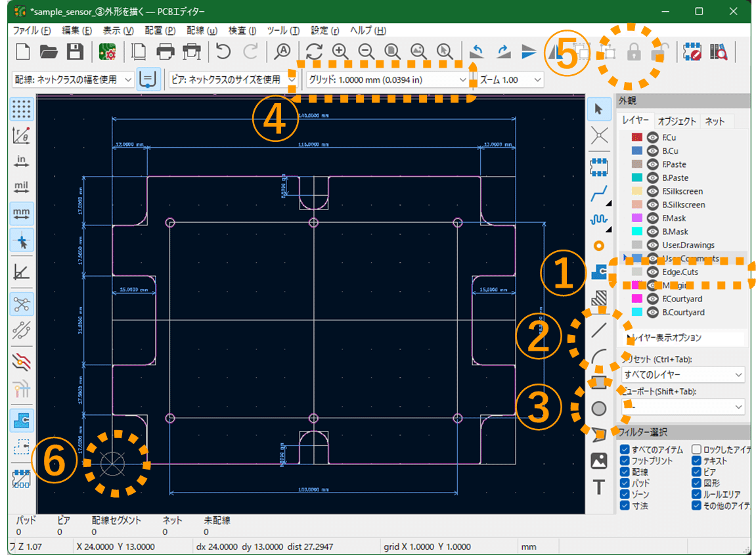Hide the F.Cu layer eye icon
756x555 pixels.
click(652, 137)
